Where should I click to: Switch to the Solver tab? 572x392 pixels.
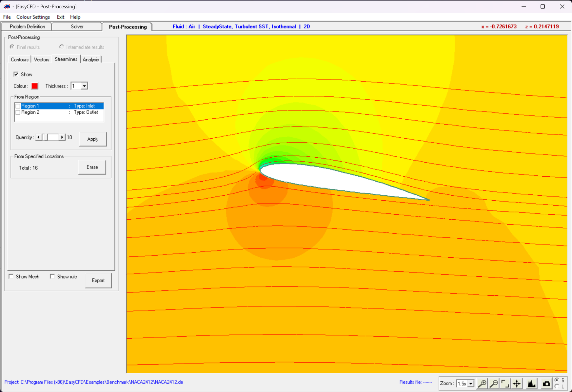coord(77,27)
